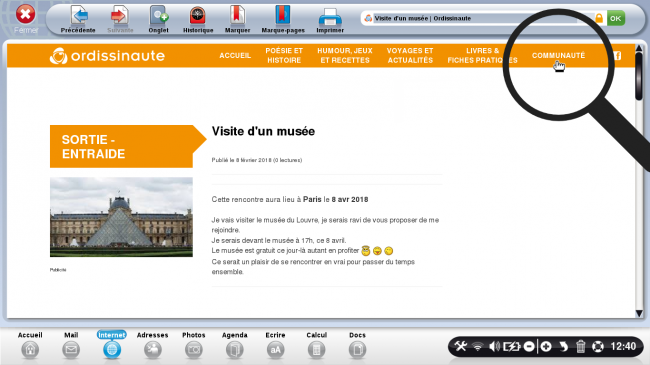650x365 pixels.
Task: Click the trash bin icon
Action: click(580, 346)
